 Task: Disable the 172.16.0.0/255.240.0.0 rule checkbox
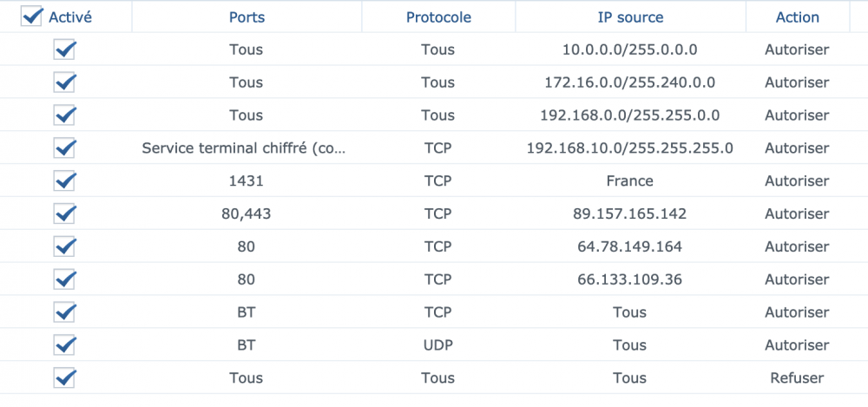click(64, 83)
